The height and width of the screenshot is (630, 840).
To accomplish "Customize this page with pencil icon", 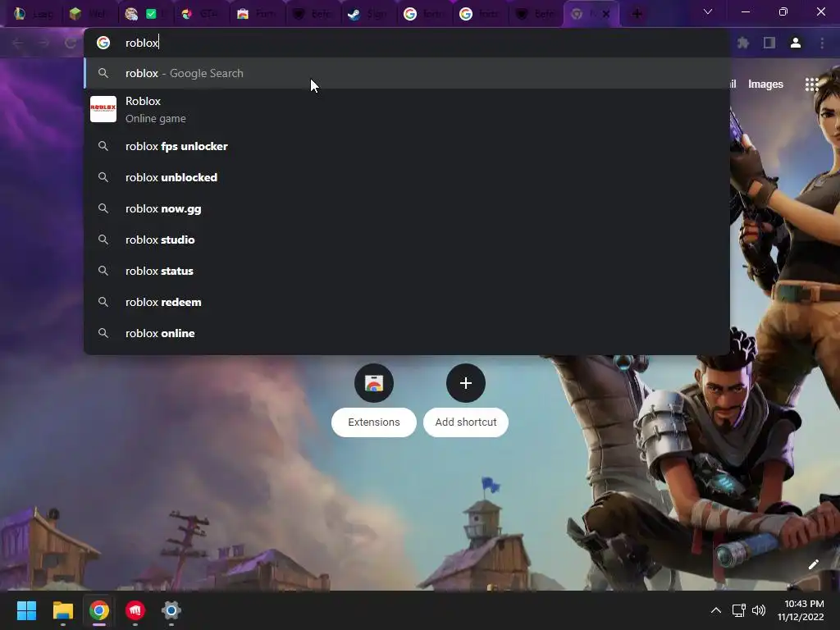I will point(813,564).
